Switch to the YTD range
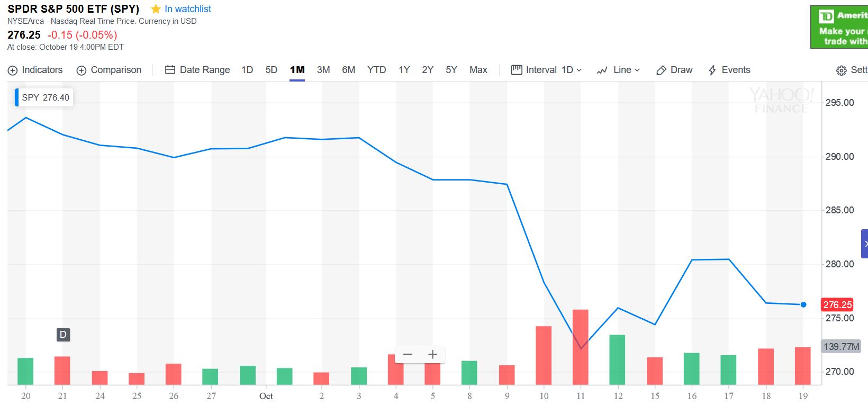This screenshot has width=868, height=405. pyautogui.click(x=376, y=70)
